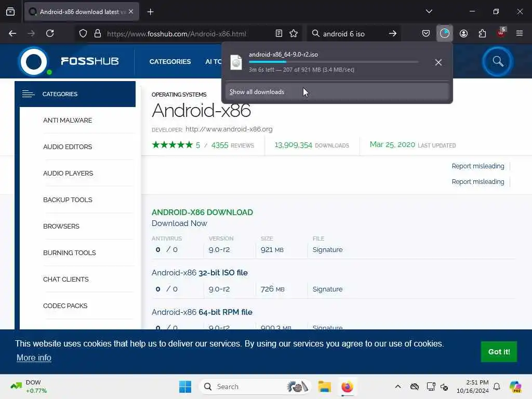Open Audio Editors category
The image size is (532, 399).
[68, 147]
